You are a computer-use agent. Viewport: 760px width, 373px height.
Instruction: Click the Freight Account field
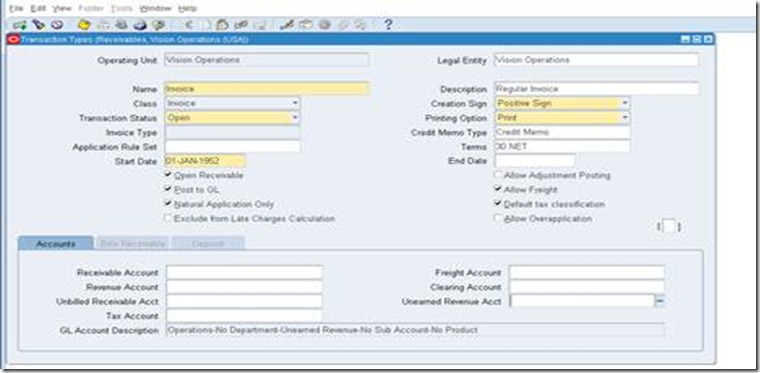point(586,272)
